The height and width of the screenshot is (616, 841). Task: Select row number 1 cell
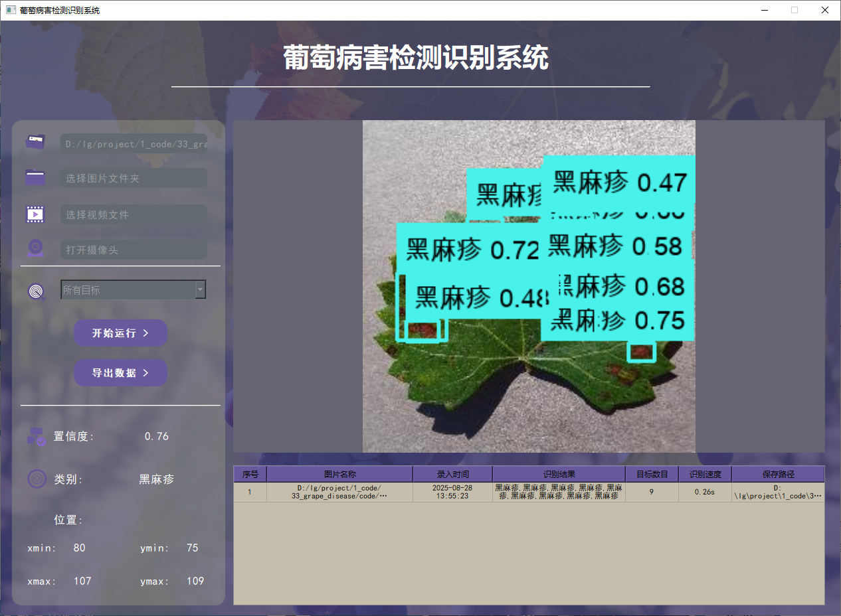(250, 492)
